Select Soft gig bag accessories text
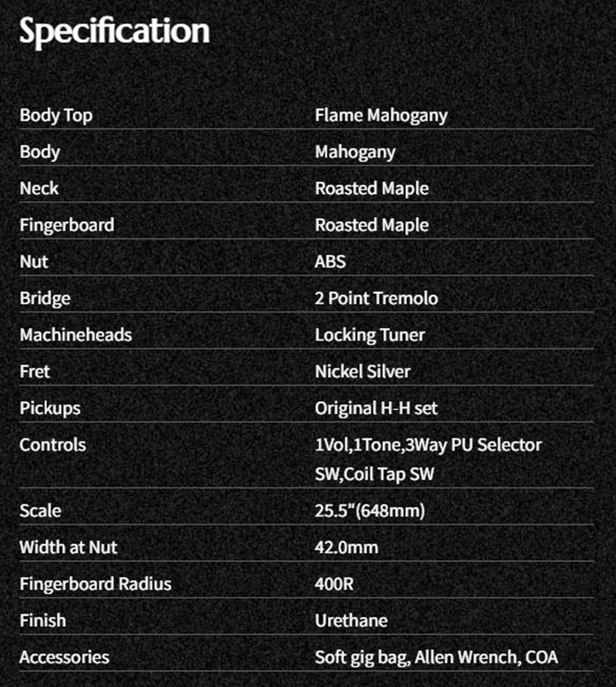Image resolution: width=616 pixels, height=687 pixels. [362, 657]
